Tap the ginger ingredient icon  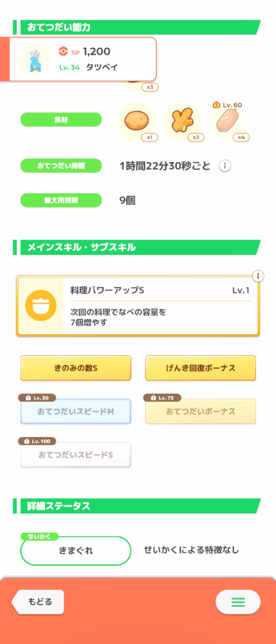[x=182, y=121]
